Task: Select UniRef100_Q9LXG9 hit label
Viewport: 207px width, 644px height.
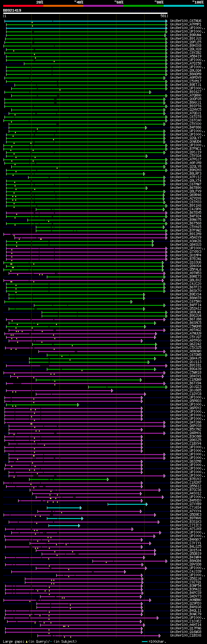Action: click(x=186, y=49)
